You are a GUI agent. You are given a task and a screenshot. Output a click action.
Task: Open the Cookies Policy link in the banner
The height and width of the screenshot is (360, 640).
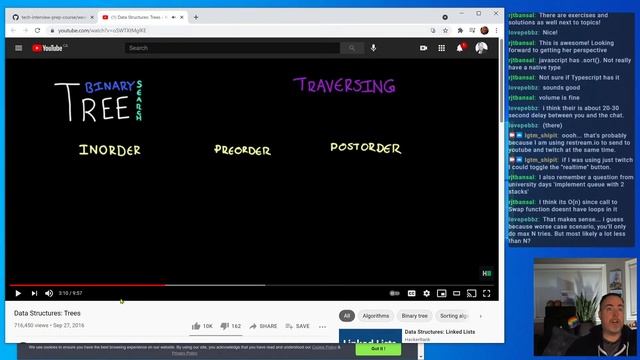coord(324,347)
